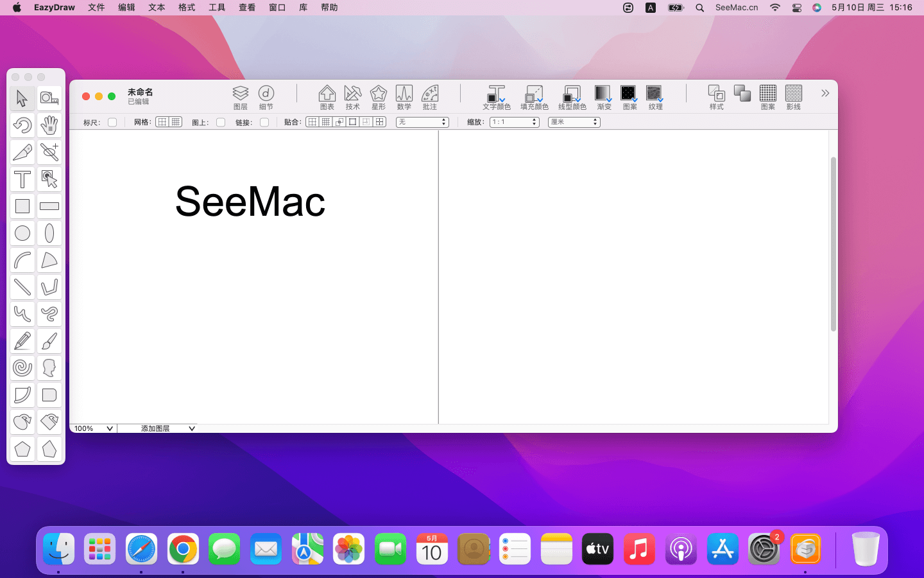
Task: Toggle the fourth 贴合 square snap option
Action: click(x=353, y=122)
